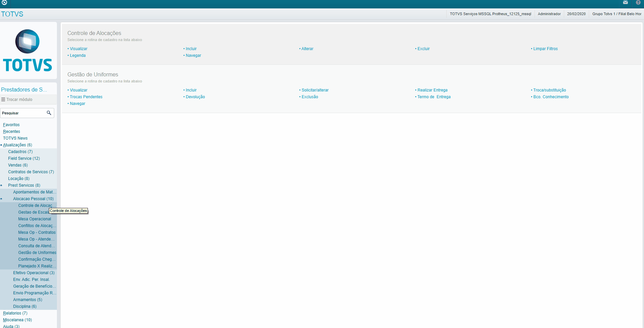
Task: Expand Armamentos (5) submenu
Action: (28, 300)
